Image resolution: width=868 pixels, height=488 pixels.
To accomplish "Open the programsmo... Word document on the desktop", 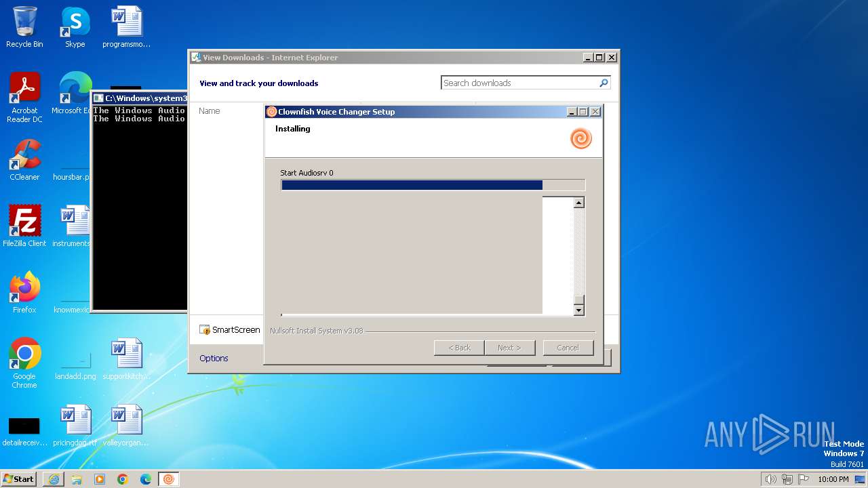I will [x=127, y=27].
